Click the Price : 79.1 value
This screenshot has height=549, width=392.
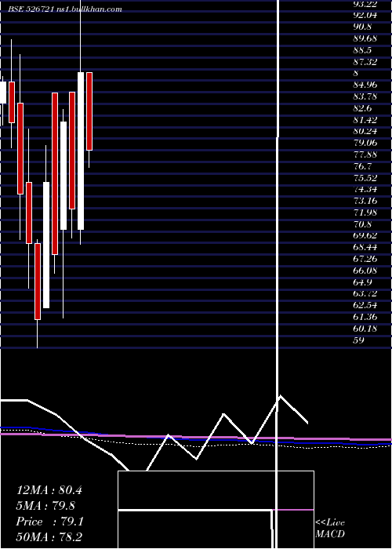pos(49,522)
